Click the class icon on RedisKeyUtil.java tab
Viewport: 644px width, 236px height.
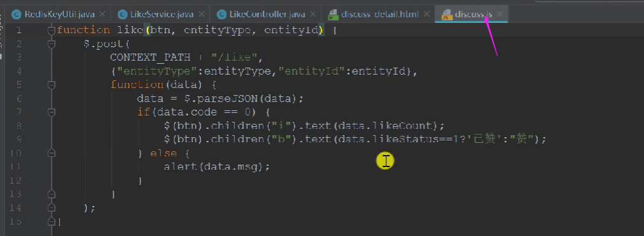17,15
